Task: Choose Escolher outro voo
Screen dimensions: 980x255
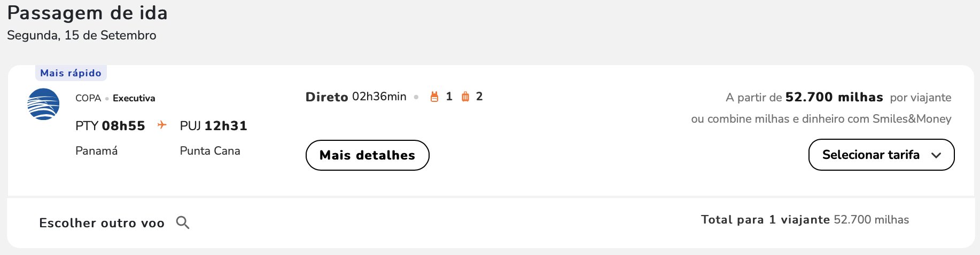Action: 102,223
